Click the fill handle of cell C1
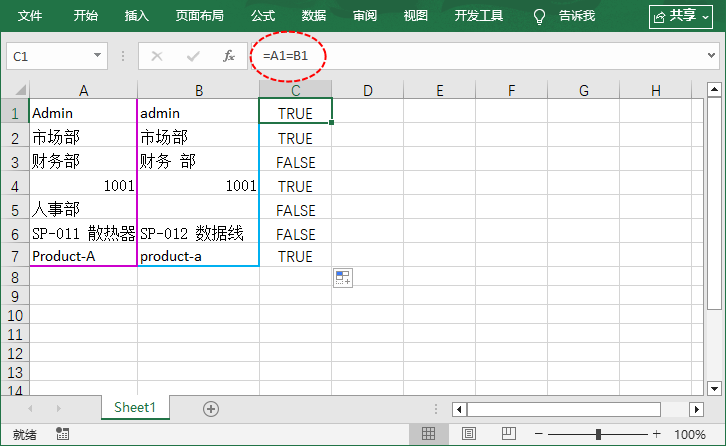This screenshot has height=446, width=726. [x=332, y=122]
